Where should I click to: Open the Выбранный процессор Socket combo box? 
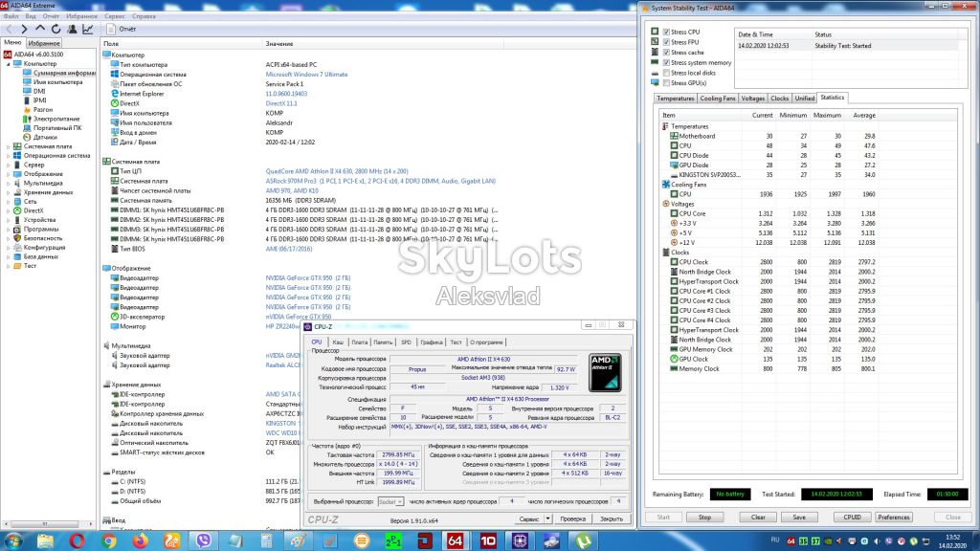click(390, 501)
